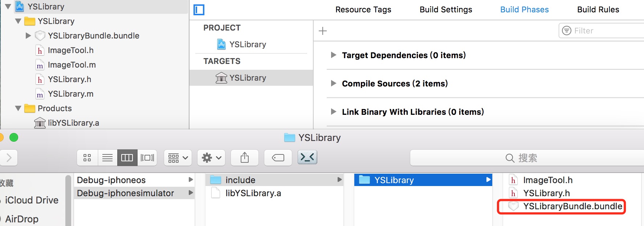The image size is (644, 226).
Task: Click the edit tags toolbar button
Action: tap(278, 158)
